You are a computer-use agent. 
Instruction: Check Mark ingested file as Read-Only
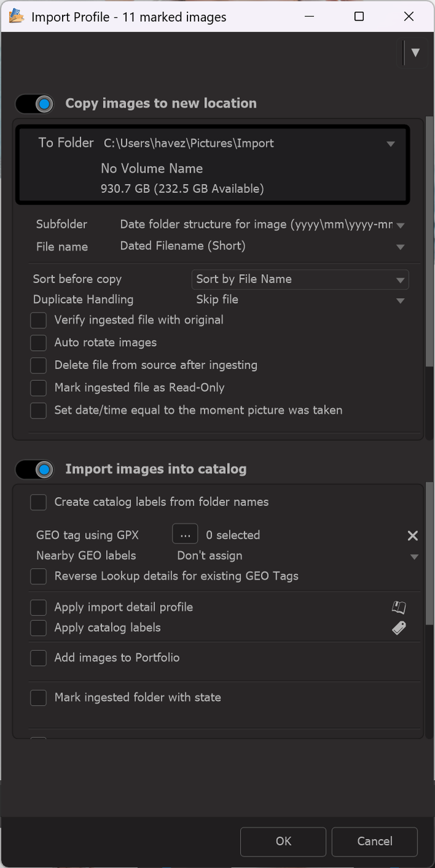tap(38, 388)
